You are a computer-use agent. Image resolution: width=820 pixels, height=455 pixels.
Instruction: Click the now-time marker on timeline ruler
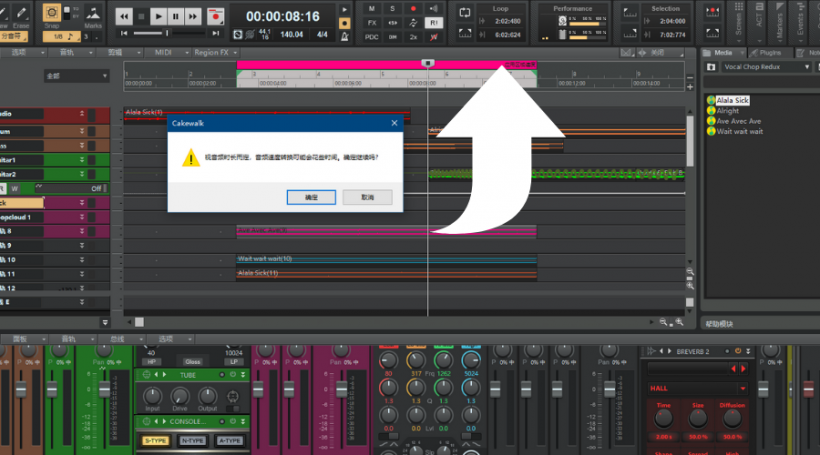pyautogui.click(x=427, y=63)
